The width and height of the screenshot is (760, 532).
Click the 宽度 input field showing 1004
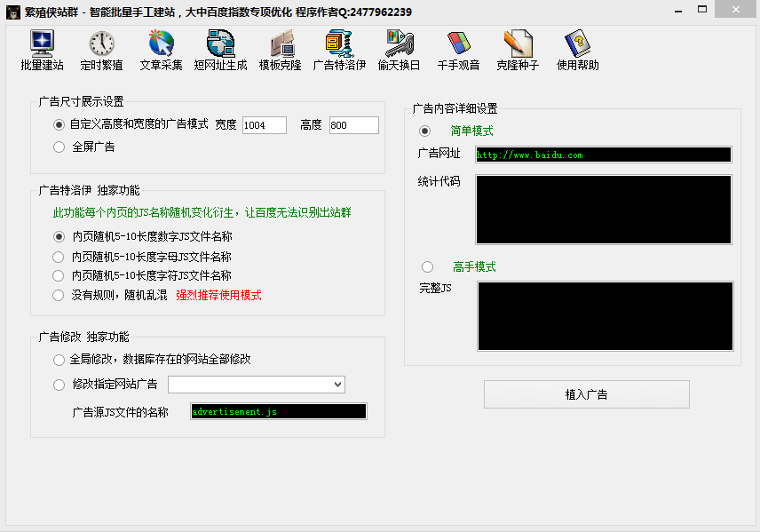[x=265, y=125]
